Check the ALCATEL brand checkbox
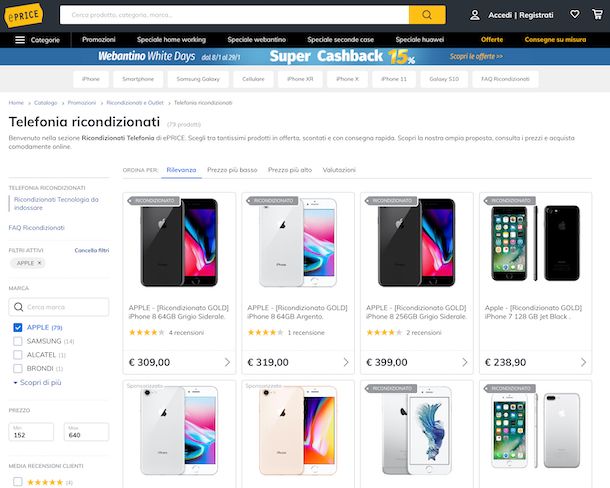 18,355
